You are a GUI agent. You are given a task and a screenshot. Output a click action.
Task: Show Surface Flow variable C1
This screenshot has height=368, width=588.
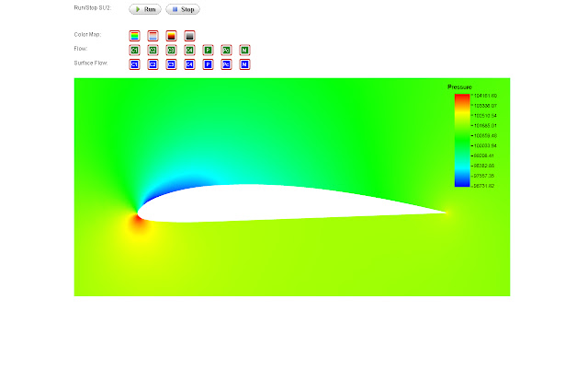point(135,64)
